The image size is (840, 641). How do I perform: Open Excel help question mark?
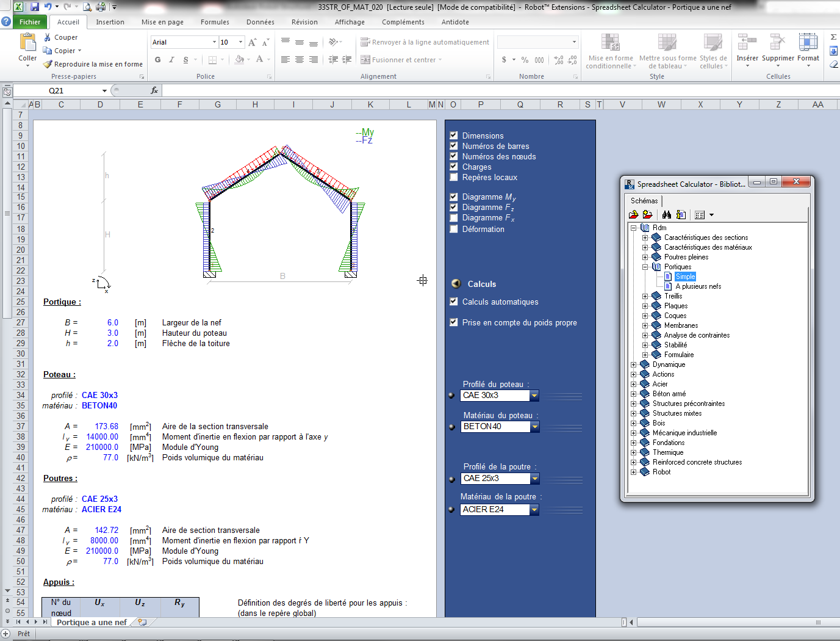[7, 21]
